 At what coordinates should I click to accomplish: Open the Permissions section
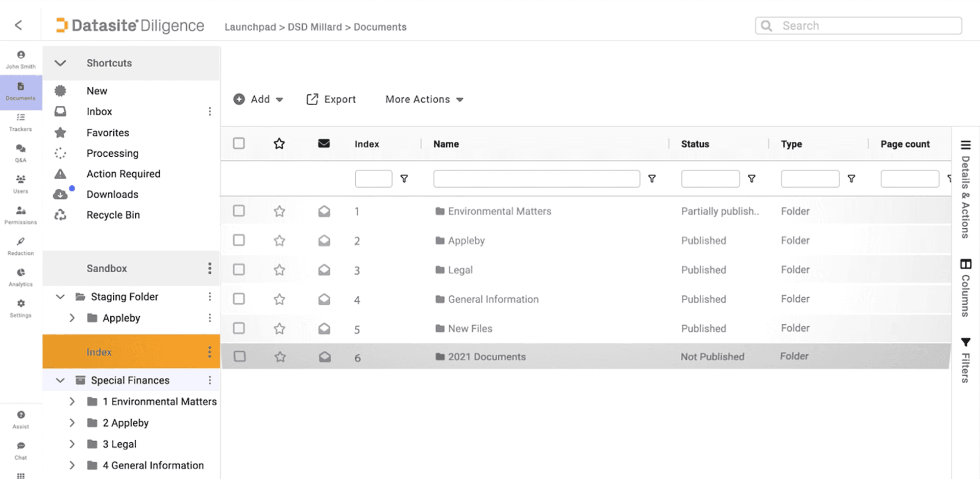click(20, 215)
